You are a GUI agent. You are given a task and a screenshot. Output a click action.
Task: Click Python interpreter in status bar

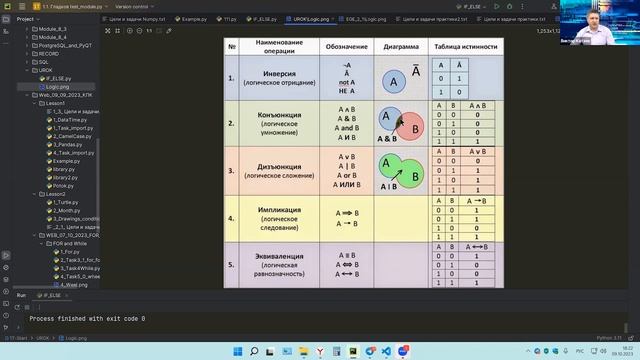(x=609, y=338)
